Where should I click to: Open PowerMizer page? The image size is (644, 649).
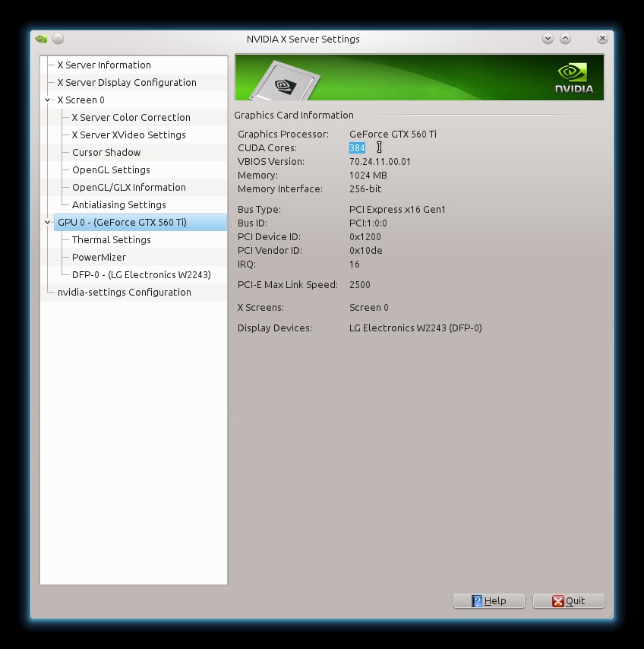pyautogui.click(x=99, y=257)
